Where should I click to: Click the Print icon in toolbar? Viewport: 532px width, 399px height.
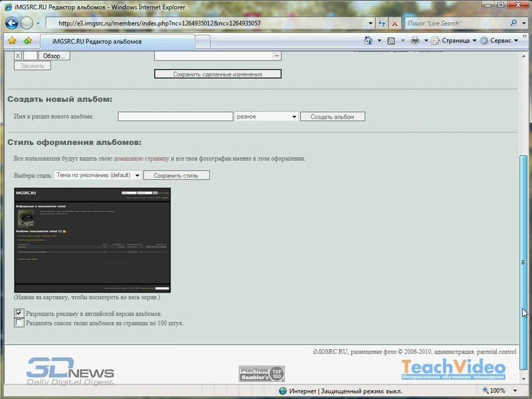coord(415,40)
